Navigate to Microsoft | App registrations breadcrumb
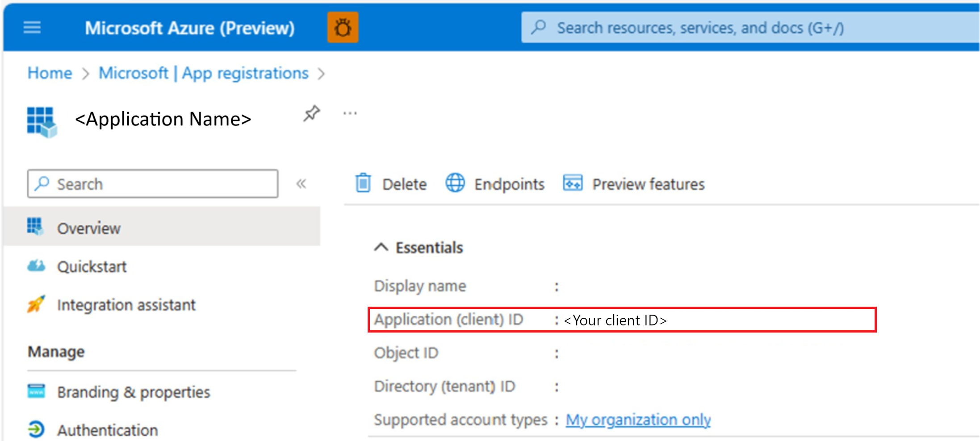The width and height of the screenshot is (980, 441). 204,73
